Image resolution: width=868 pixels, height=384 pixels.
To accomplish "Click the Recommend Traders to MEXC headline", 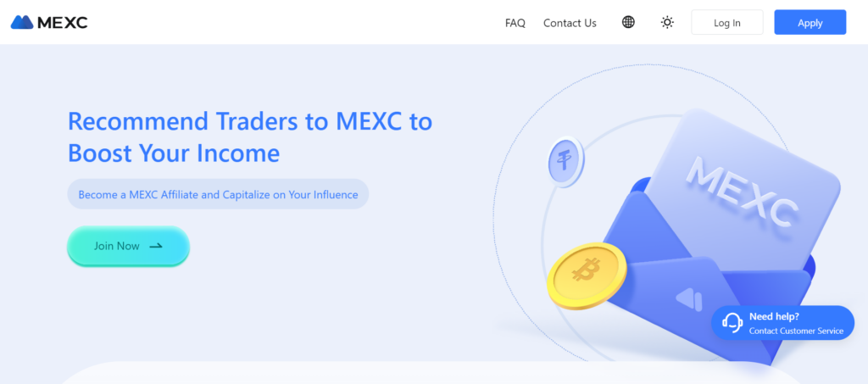I will pyautogui.click(x=250, y=121).
